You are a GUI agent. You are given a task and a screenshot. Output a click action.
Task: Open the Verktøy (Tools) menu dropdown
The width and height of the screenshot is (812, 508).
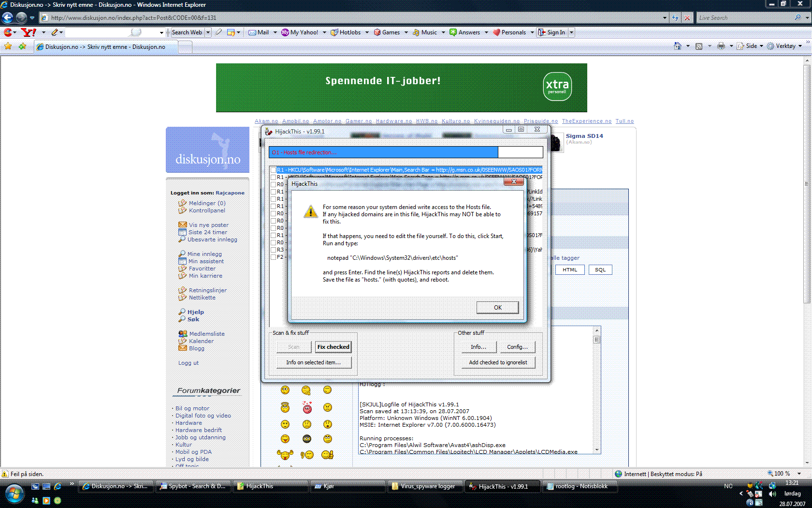tap(784, 46)
